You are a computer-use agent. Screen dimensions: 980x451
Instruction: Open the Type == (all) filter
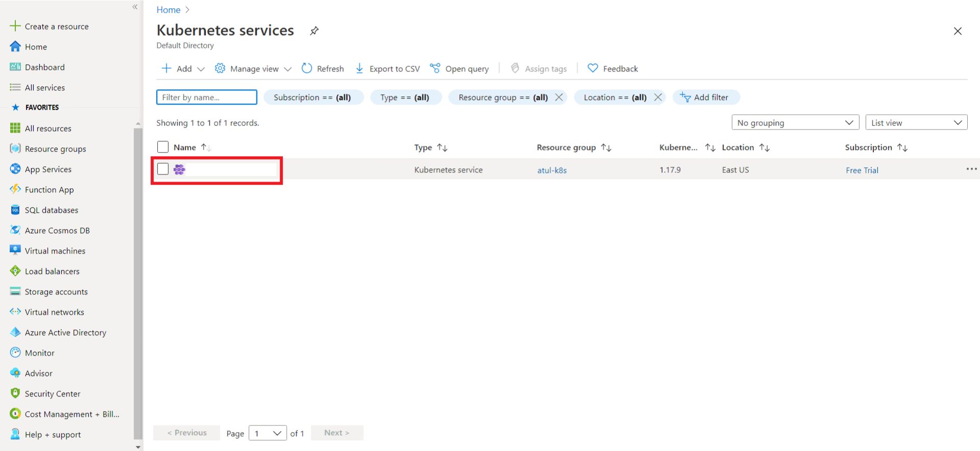tap(405, 97)
